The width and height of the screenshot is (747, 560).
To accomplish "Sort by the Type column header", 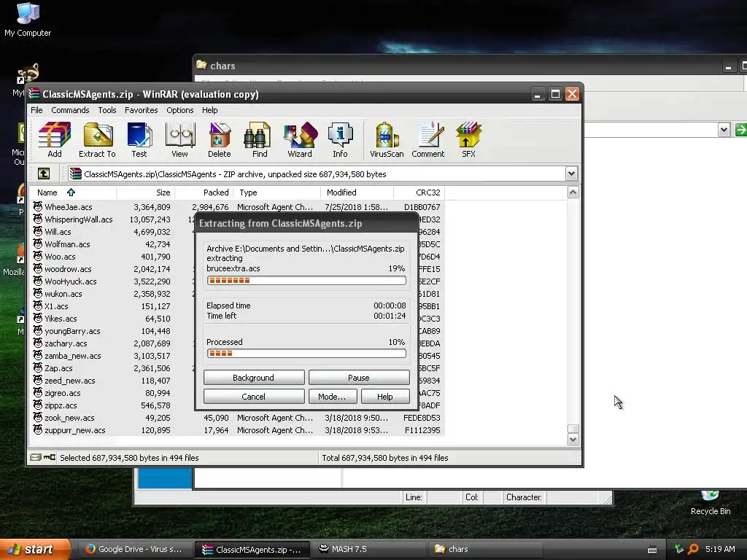I will (x=277, y=192).
